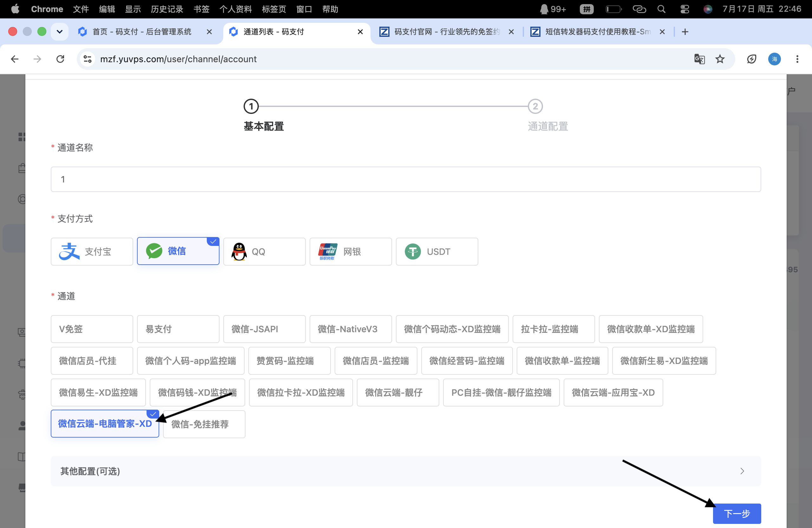Choose the 微信店员-监控端 channel

click(376, 361)
